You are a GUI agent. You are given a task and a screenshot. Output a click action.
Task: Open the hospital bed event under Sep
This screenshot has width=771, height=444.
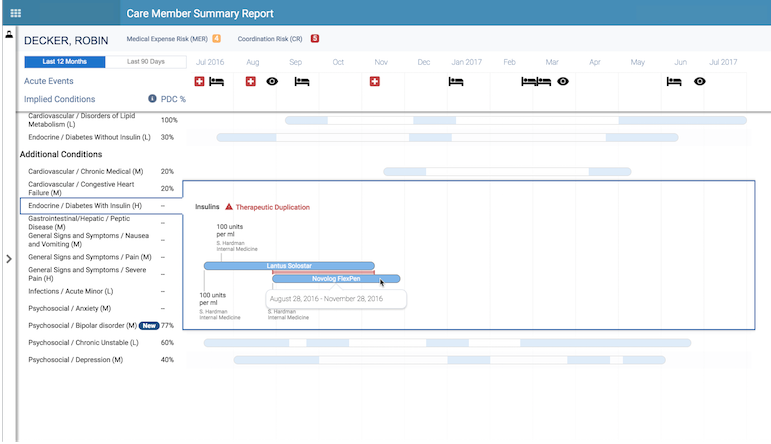pos(302,81)
